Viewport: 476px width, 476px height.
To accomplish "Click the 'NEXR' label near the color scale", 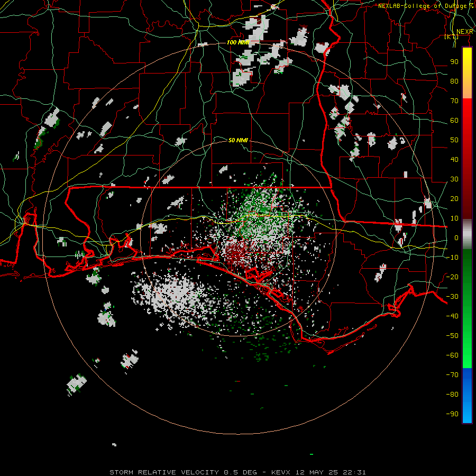I will tap(465, 32).
